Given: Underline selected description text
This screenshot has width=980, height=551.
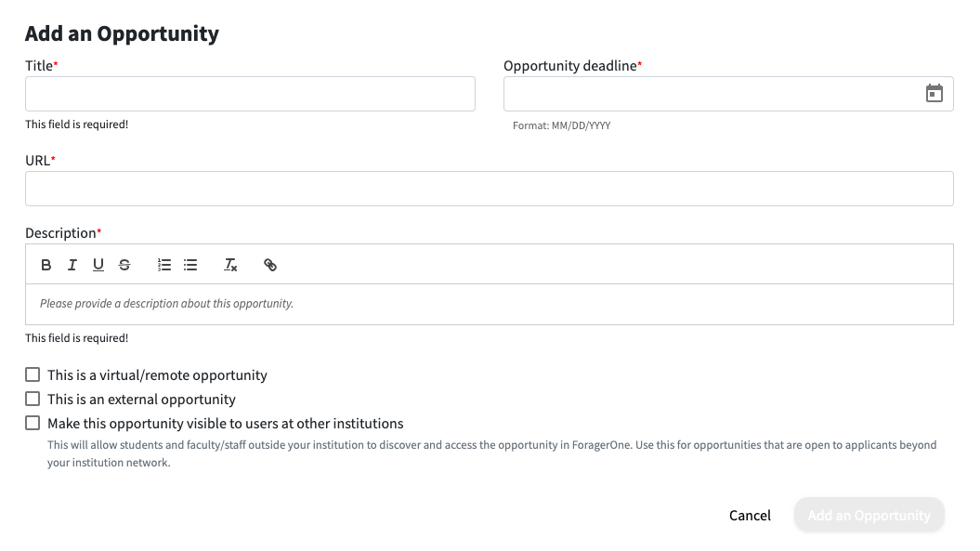Looking at the screenshot, I should coord(98,265).
